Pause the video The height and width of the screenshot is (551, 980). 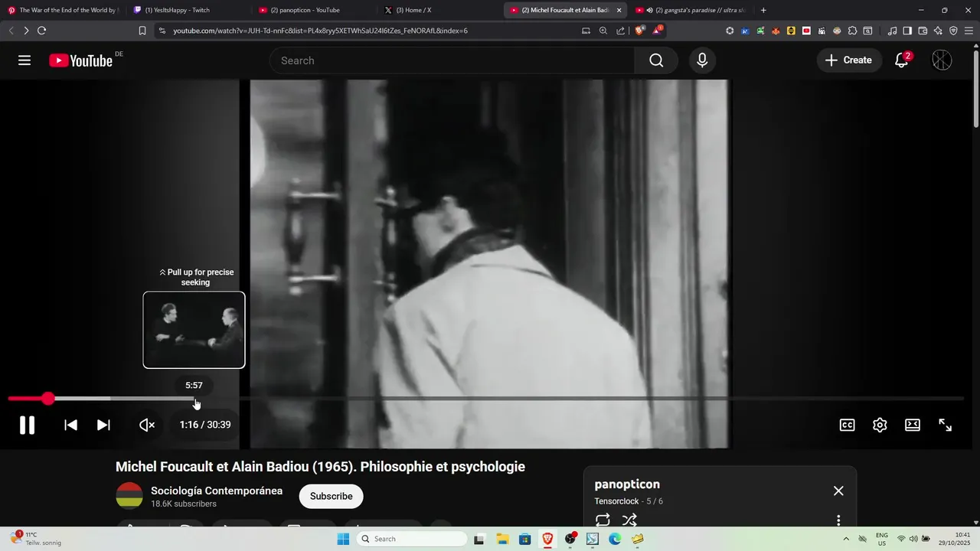tap(27, 425)
